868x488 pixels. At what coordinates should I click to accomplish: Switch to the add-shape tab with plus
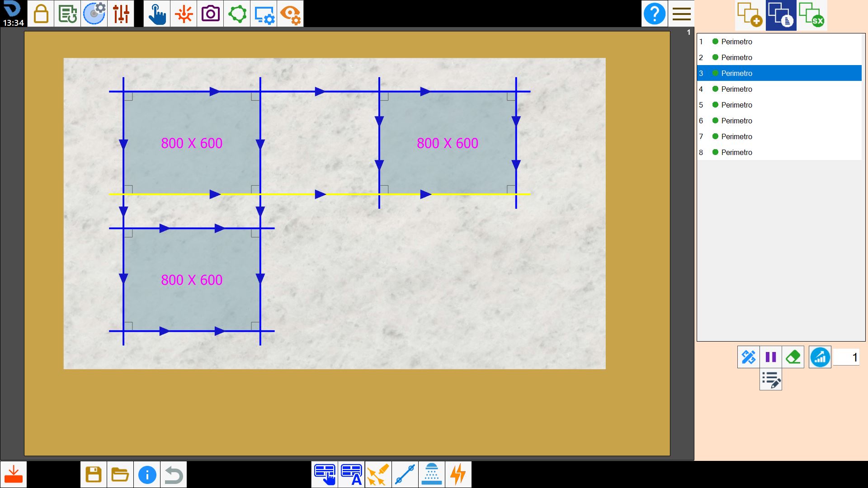pos(750,15)
